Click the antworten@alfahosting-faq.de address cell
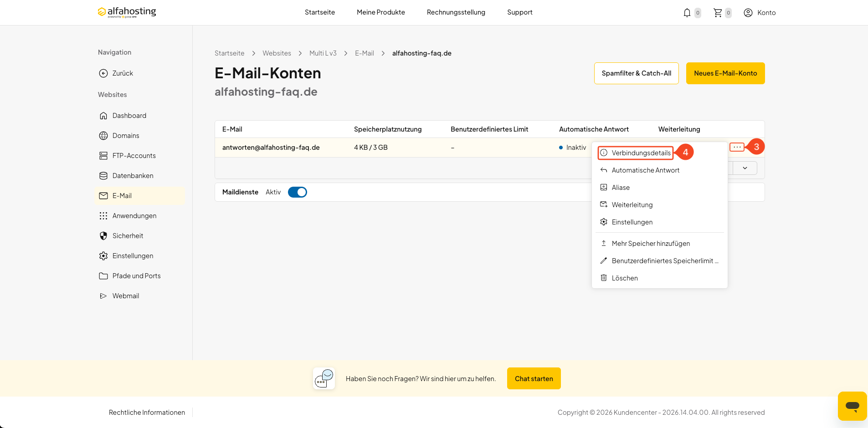 [271, 148]
